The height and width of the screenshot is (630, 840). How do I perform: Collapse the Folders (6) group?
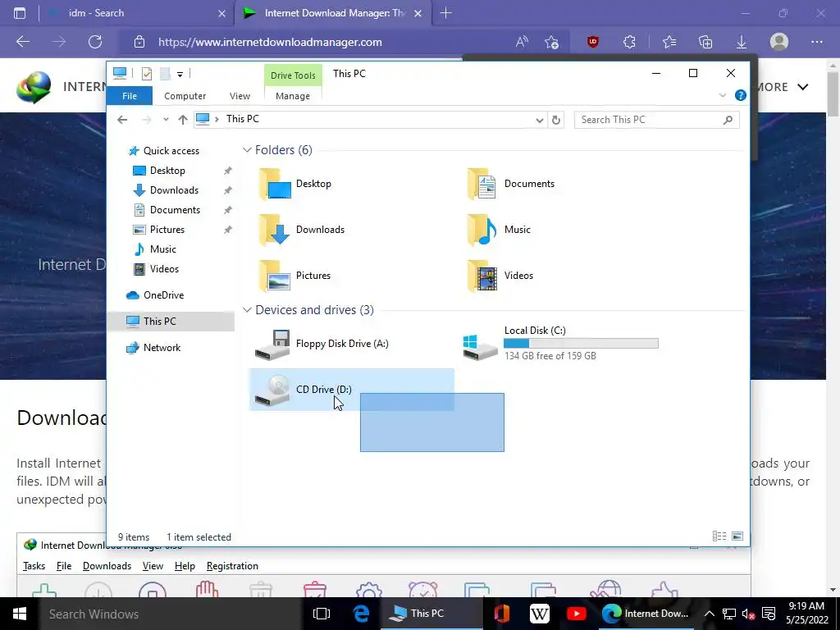247,150
